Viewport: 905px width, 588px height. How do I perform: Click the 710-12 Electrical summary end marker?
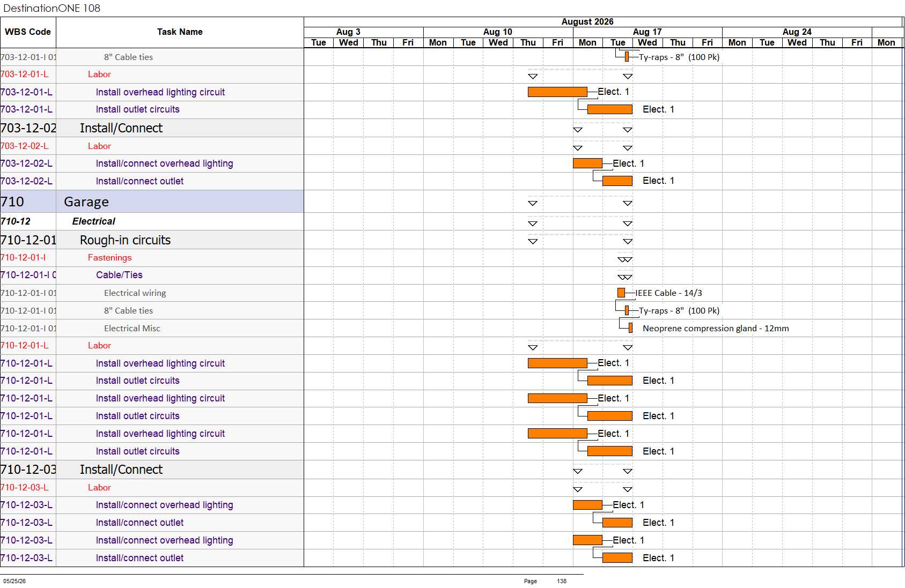pos(628,224)
